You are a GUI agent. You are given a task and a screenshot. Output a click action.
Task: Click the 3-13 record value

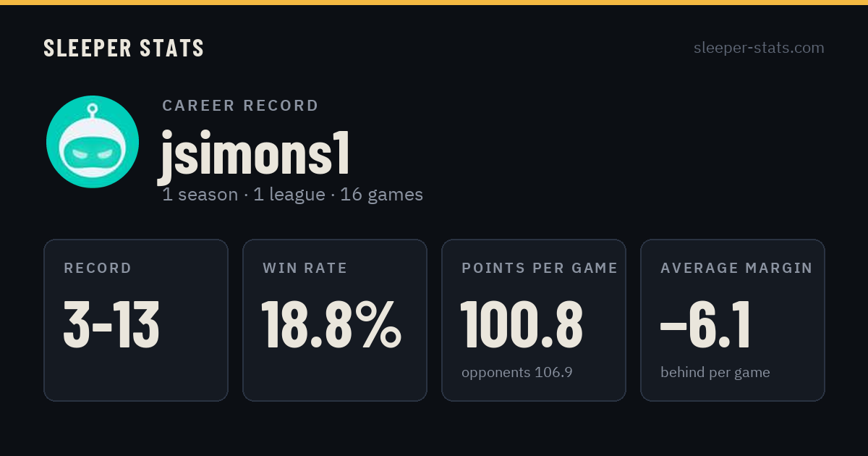click(x=111, y=325)
